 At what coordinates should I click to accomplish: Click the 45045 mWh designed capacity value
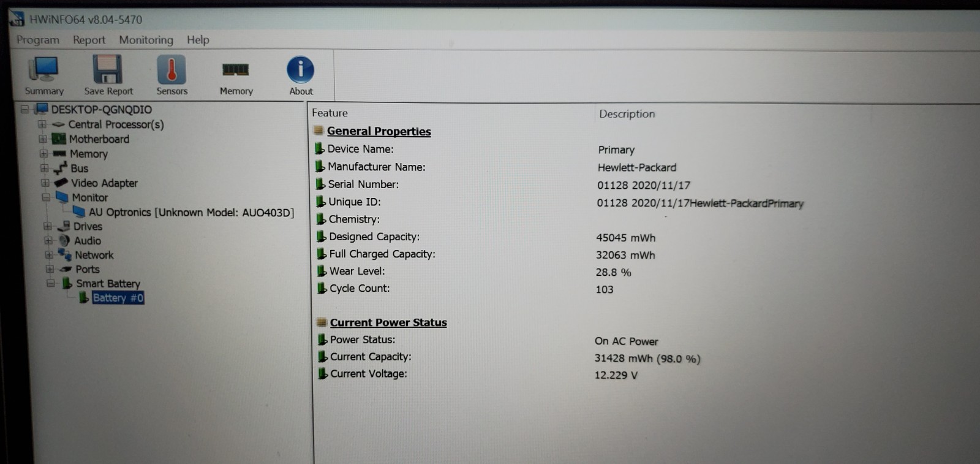point(625,238)
